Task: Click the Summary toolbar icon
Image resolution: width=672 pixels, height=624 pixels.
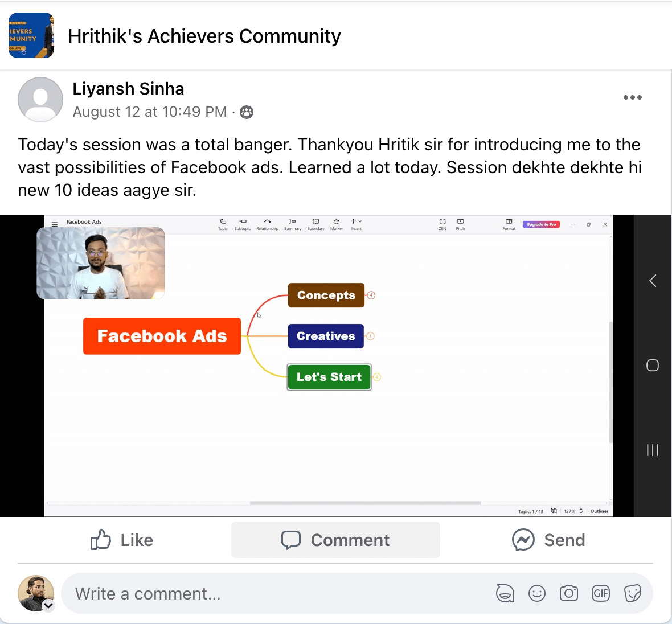Action: click(x=292, y=222)
